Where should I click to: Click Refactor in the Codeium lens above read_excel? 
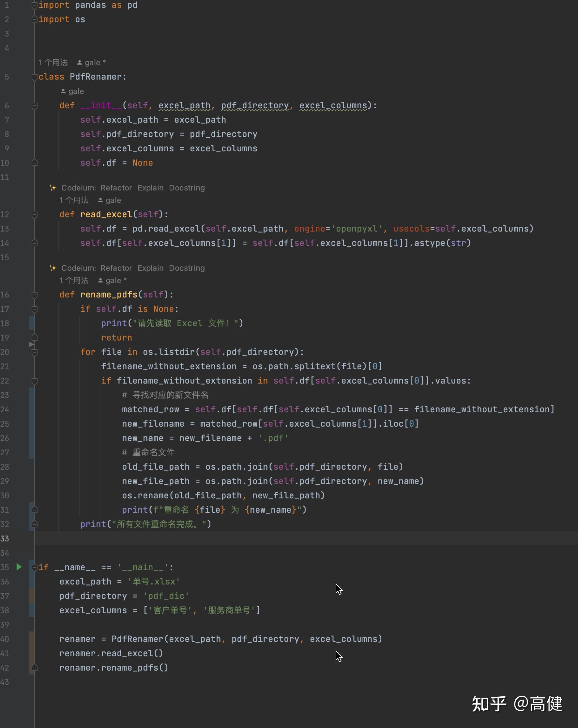click(116, 188)
